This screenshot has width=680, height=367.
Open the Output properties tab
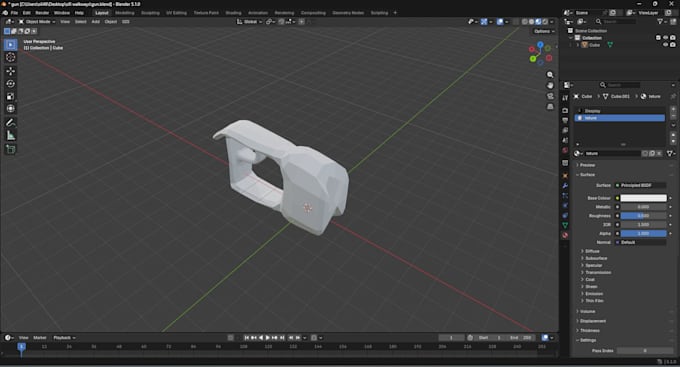coord(565,120)
